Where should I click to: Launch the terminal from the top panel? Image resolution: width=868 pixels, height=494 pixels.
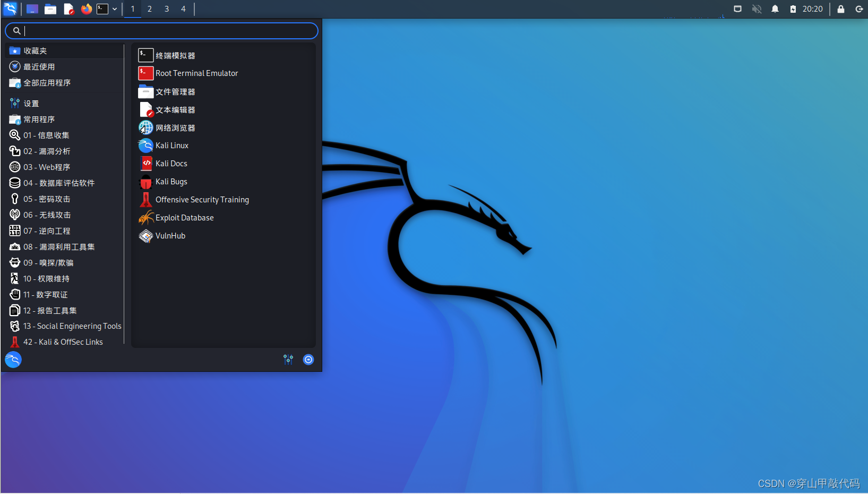coord(102,8)
